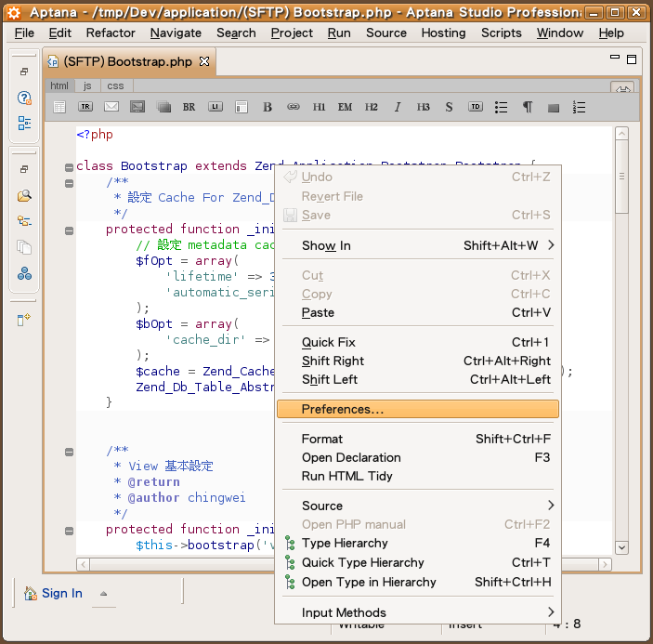This screenshot has width=653, height=644.
Task: Maximize the editor pane
Action: [x=632, y=59]
